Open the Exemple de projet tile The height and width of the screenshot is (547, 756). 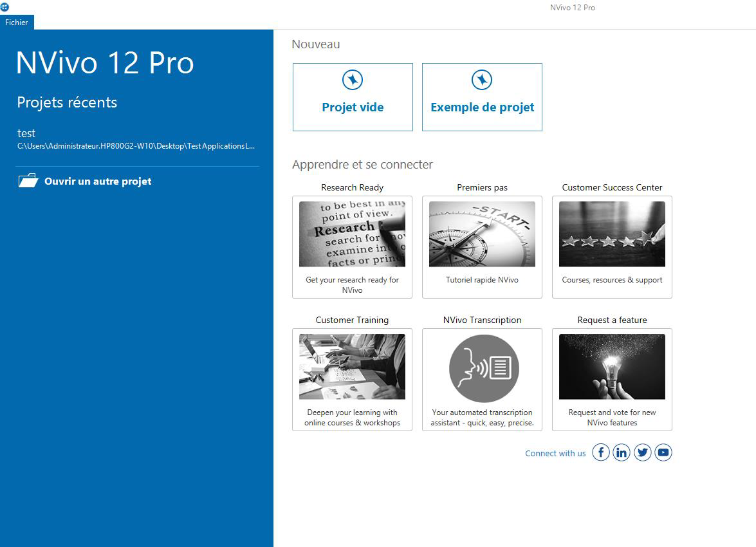(482, 107)
